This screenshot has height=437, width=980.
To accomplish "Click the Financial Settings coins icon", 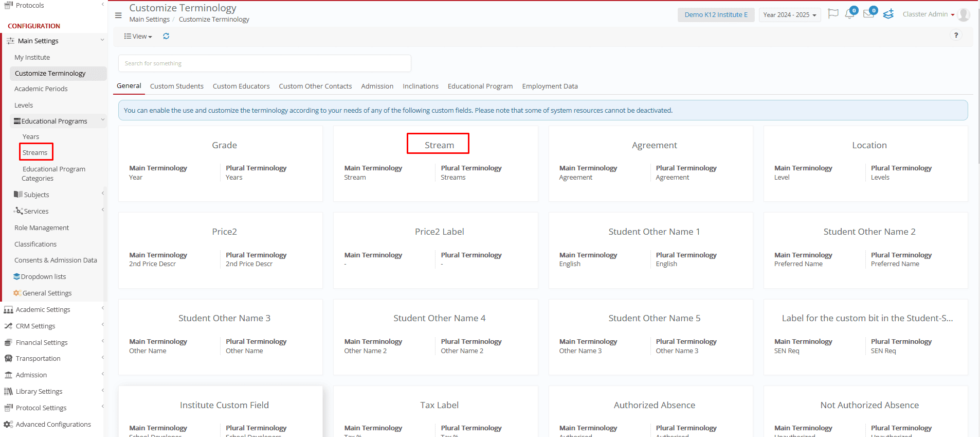I will tap(8, 342).
